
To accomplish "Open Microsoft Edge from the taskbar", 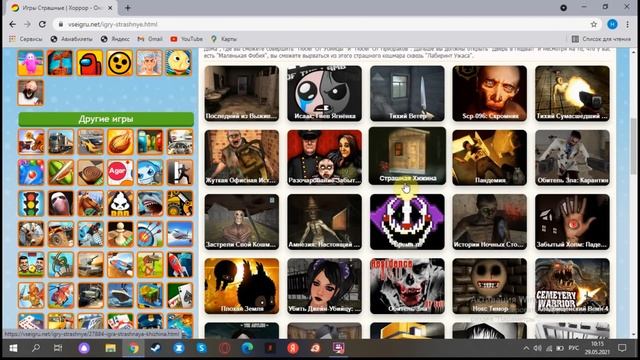I will [247, 348].
